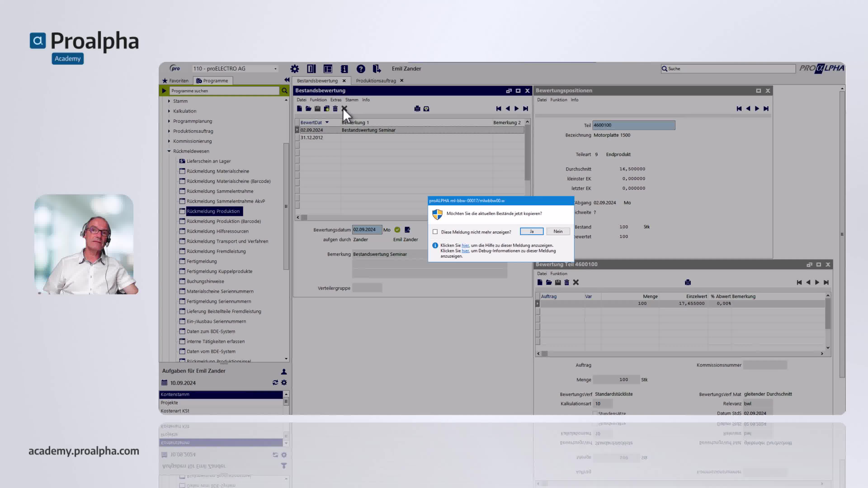The height and width of the screenshot is (488, 868).
Task: Click print icon in Bestandsbewertung toolbar
Action: [417, 108]
